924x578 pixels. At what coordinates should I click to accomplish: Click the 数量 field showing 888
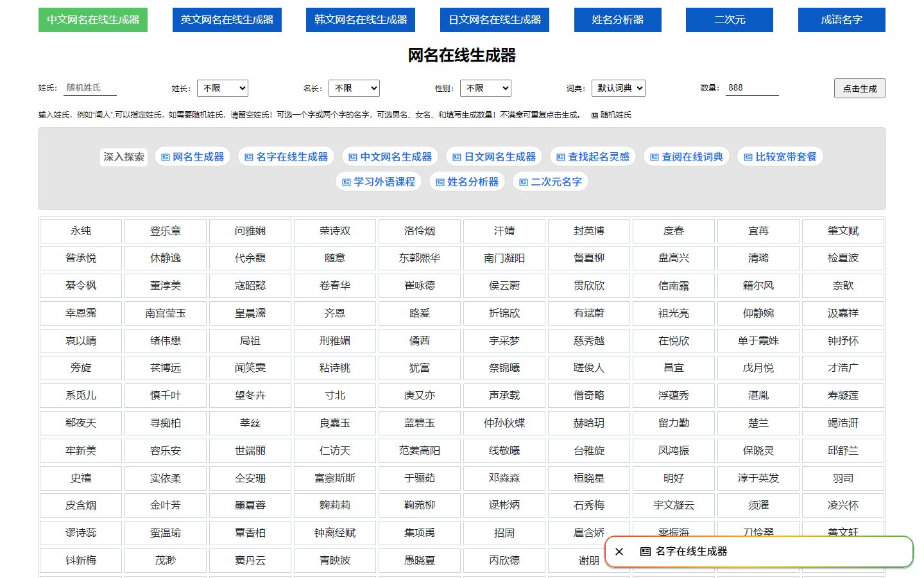click(752, 88)
